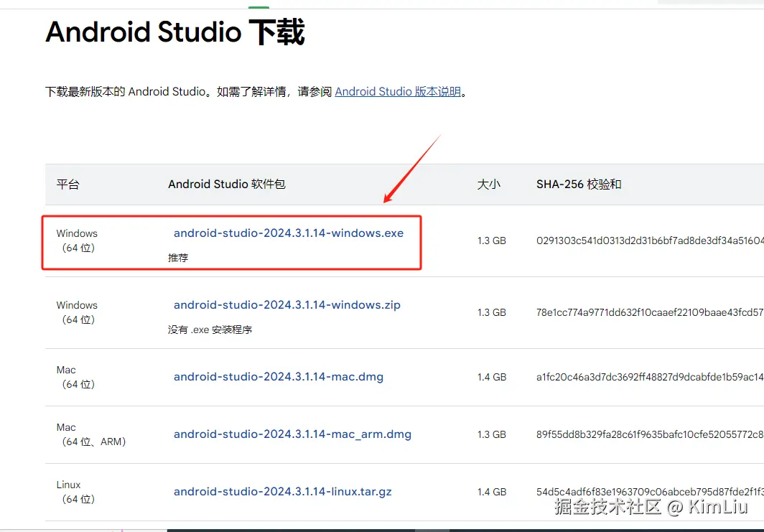Open the Android Studio 版本说明 link
The height and width of the screenshot is (532, 764).
pyautogui.click(x=398, y=92)
